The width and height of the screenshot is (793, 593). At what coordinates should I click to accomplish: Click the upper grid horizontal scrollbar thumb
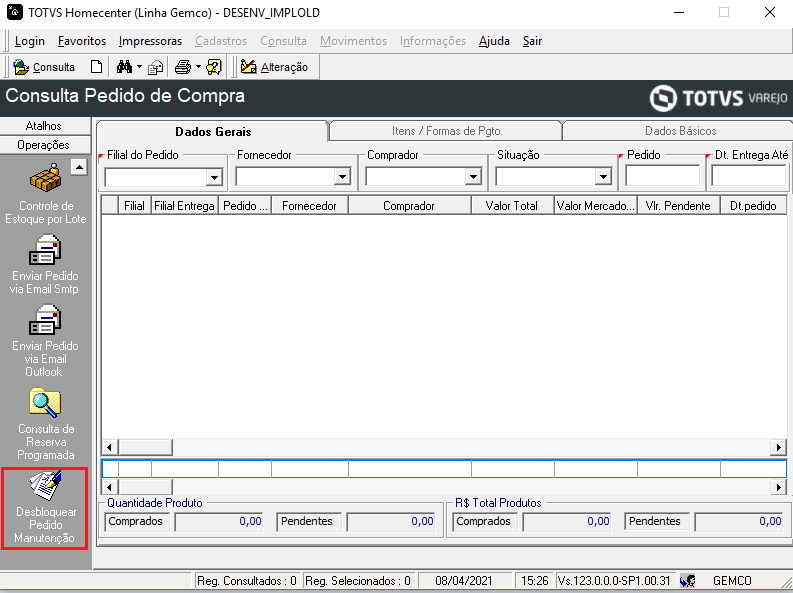click(146, 447)
